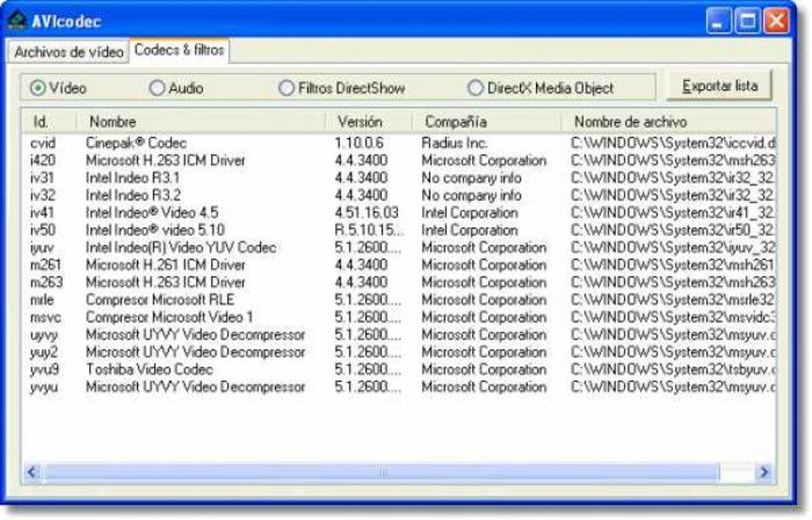The image size is (812, 520).
Task: Click version 1.10.0.6 cell
Action: click(359, 143)
